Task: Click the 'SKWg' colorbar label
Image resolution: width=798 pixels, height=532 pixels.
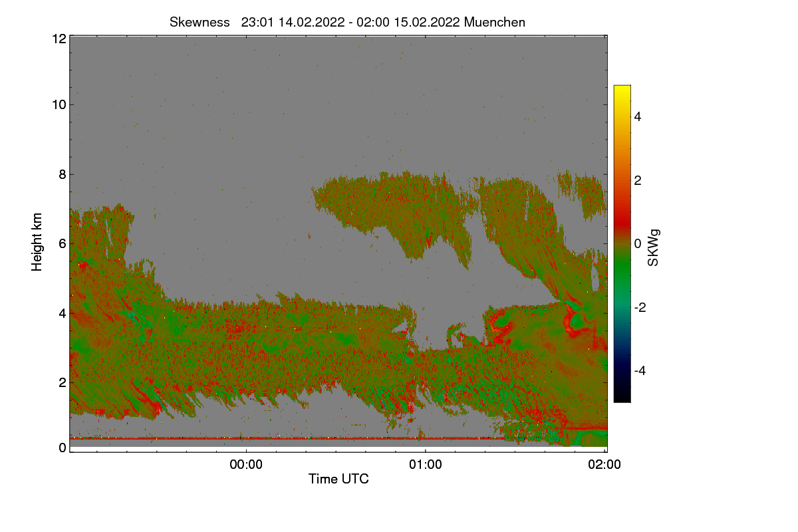Action: coord(654,247)
